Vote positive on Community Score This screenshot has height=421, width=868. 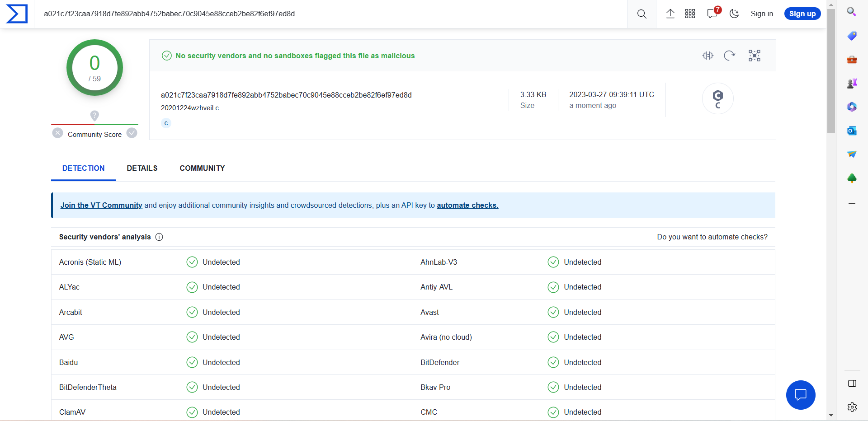132,133
